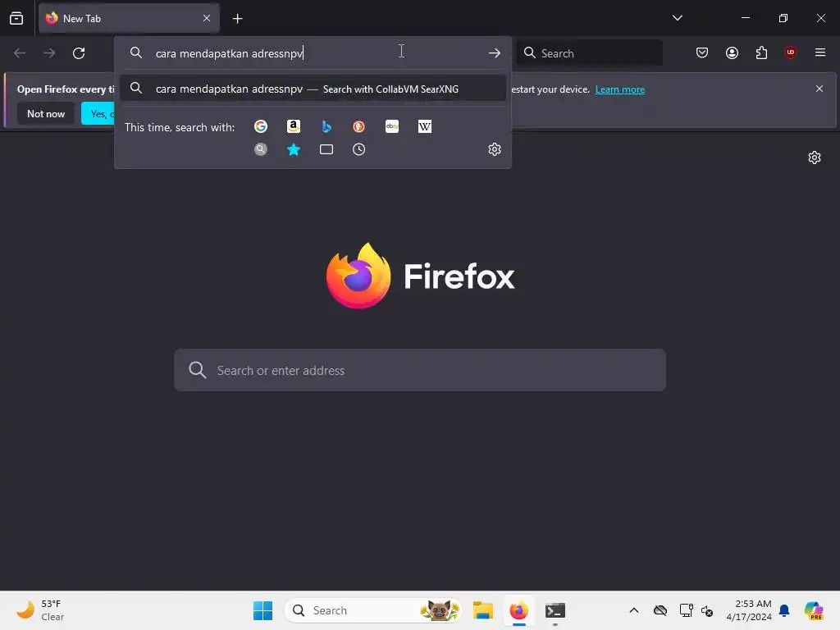Reload the current page

tap(79, 53)
